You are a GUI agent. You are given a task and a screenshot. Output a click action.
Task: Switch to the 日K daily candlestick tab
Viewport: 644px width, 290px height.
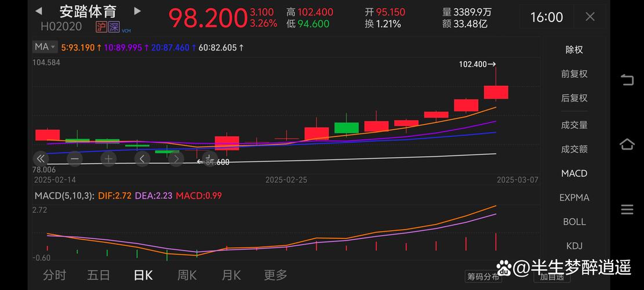click(x=143, y=275)
